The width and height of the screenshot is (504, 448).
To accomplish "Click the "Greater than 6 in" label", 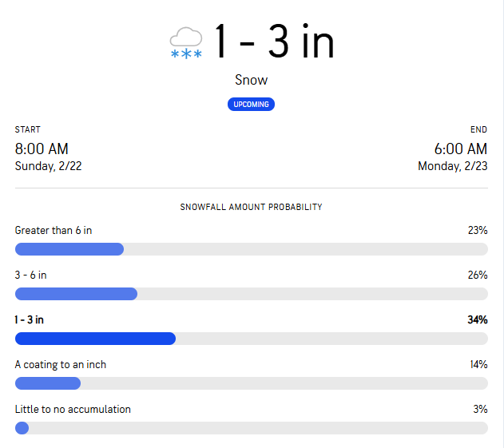I will [x=54, y=231].
